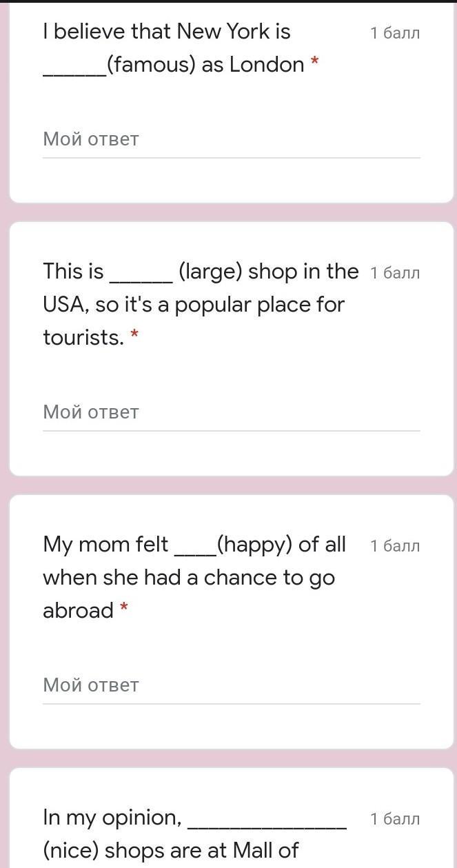Click '1 балл' label beside the New York question
457x868 pixels.
(394, 33)
